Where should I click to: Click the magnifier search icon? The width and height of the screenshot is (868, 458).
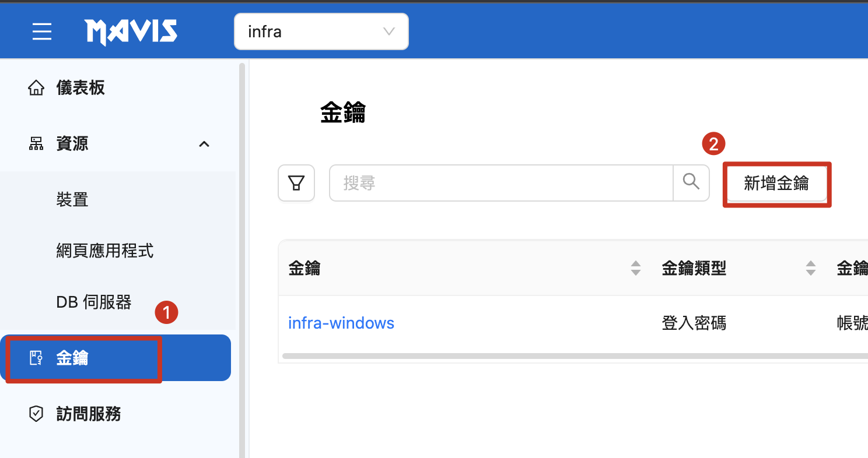click(691, 182)
